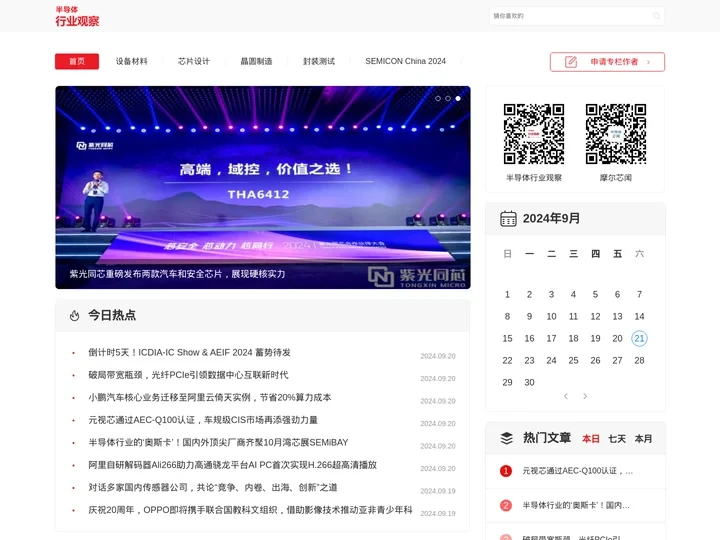Open the 设备材料 tab
Image resolution: width=720 pixels, height=540 pixels.
[131, 61]
